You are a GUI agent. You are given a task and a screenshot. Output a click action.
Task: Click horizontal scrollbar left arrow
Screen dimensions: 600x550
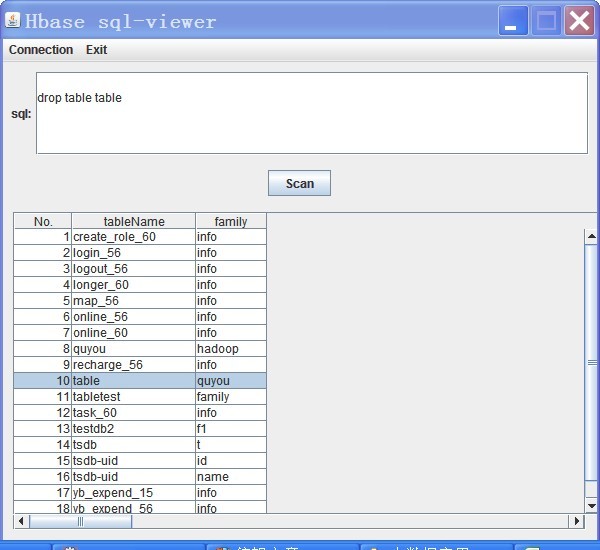21,521
